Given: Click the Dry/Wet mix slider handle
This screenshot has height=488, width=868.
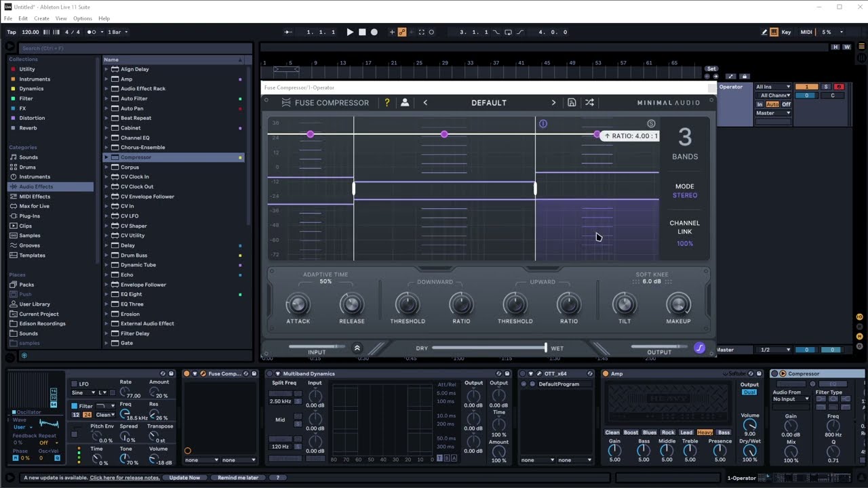Looking at the screenshot, I should (545, 348).
